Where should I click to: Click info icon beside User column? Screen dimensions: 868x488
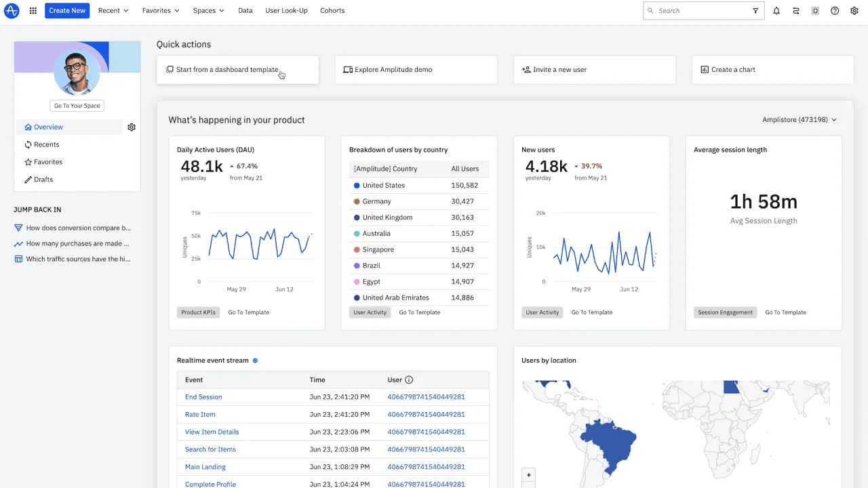click(409, 380)
